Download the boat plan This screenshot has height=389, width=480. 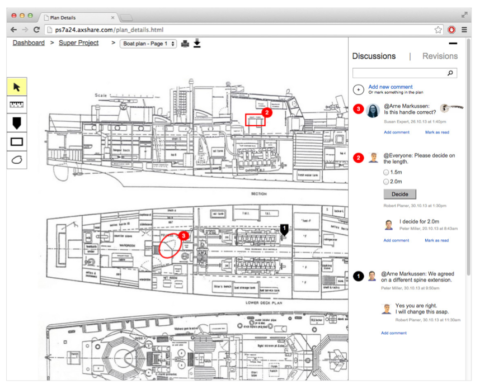197,43
